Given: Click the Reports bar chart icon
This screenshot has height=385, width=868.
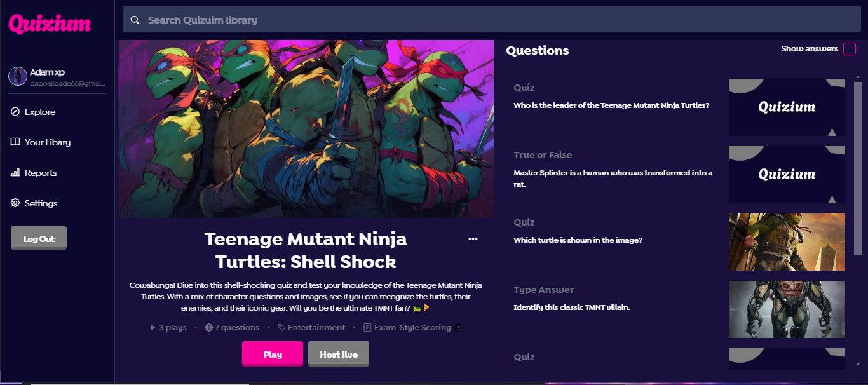Looking at the screenshot, I should click(x=15, y=173).
